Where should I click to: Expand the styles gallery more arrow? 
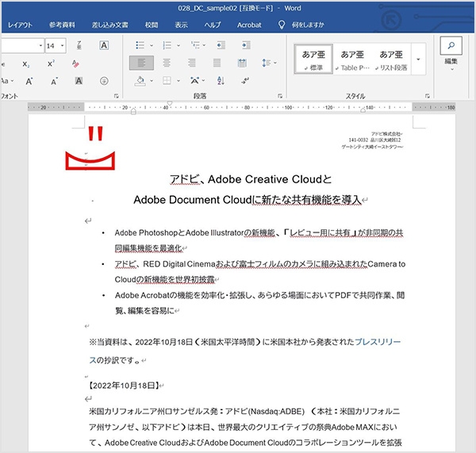pyautogui.click(x=418, y=60)
